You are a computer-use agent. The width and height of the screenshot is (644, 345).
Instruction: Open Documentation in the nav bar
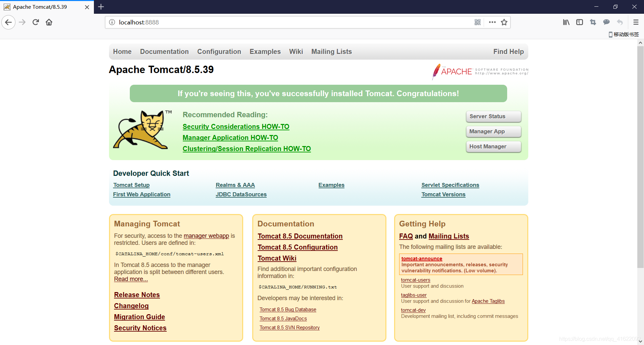[164, 52]
